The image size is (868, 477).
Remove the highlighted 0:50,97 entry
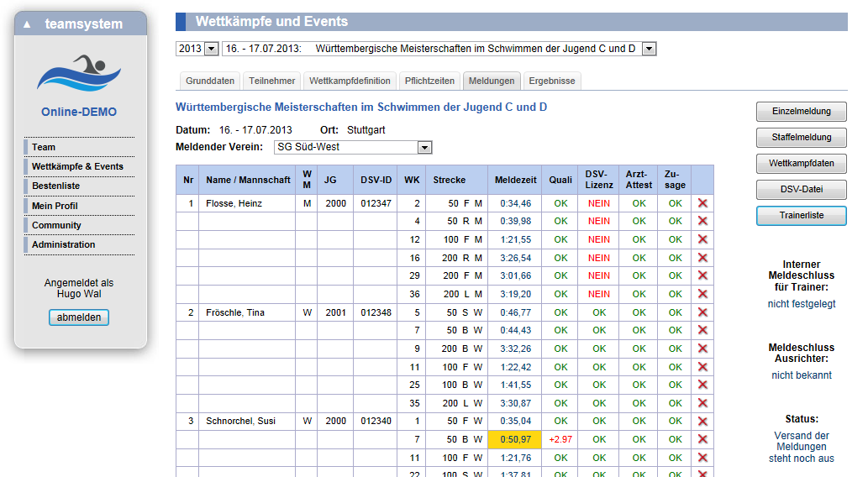coord(702,439)
